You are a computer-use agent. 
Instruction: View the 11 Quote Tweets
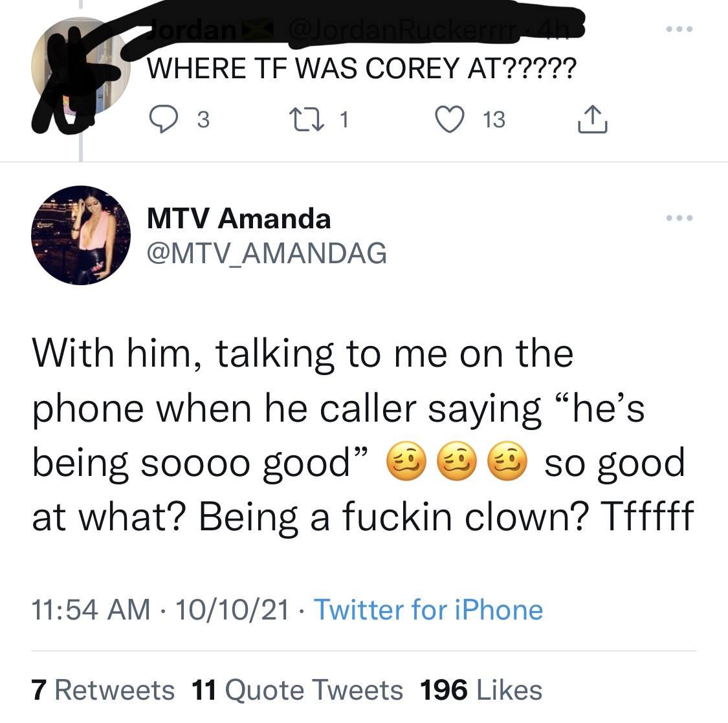[x=298, y=690]
